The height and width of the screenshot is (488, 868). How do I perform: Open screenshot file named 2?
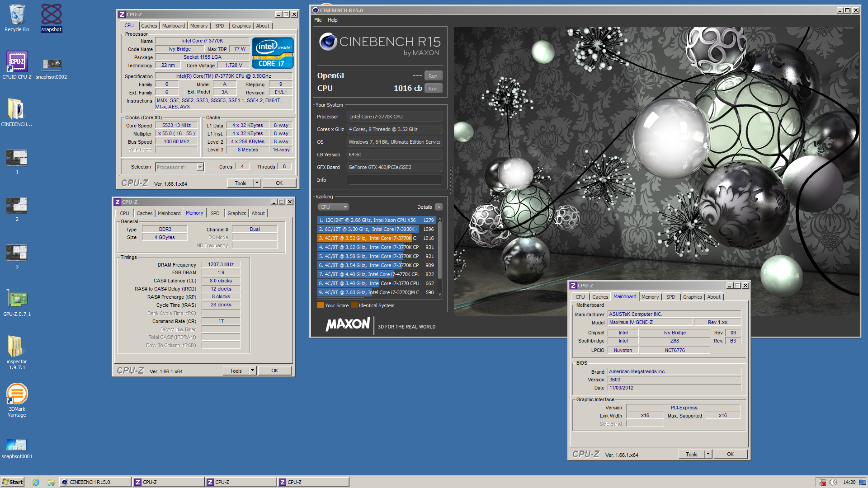[17, 209]
